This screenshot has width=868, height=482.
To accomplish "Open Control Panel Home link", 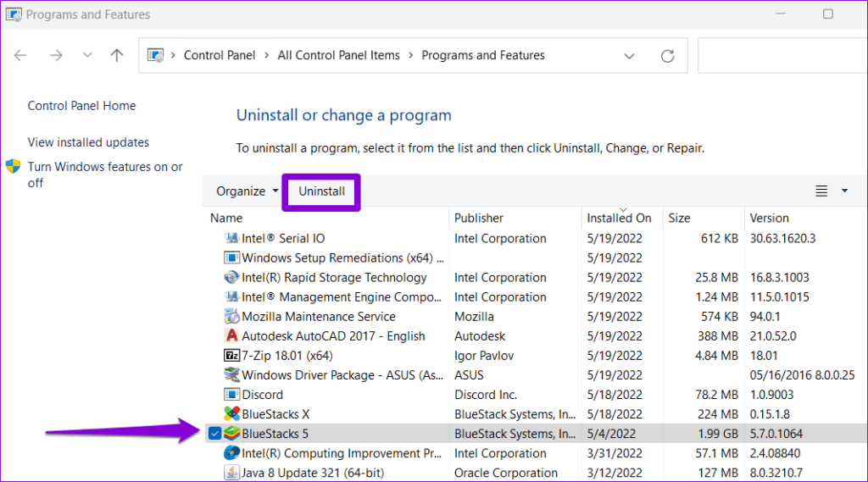I will coord(81,106).
